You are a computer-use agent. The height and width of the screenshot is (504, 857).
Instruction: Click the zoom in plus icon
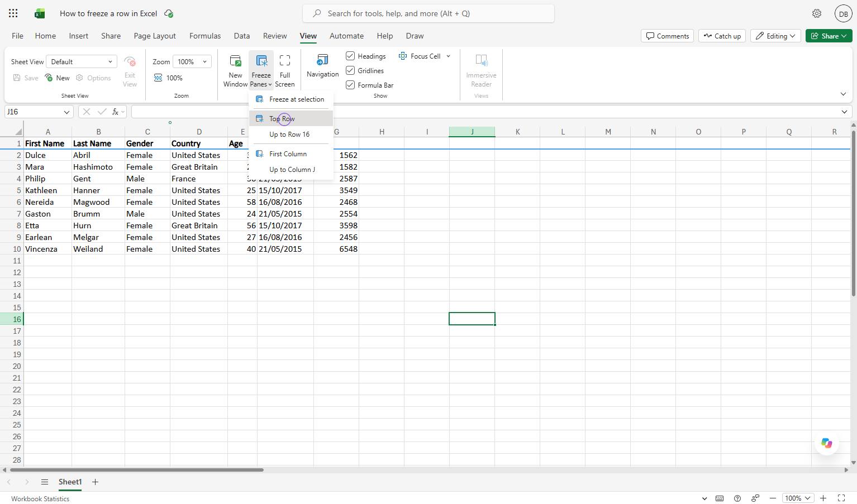(x=823, y=498)
